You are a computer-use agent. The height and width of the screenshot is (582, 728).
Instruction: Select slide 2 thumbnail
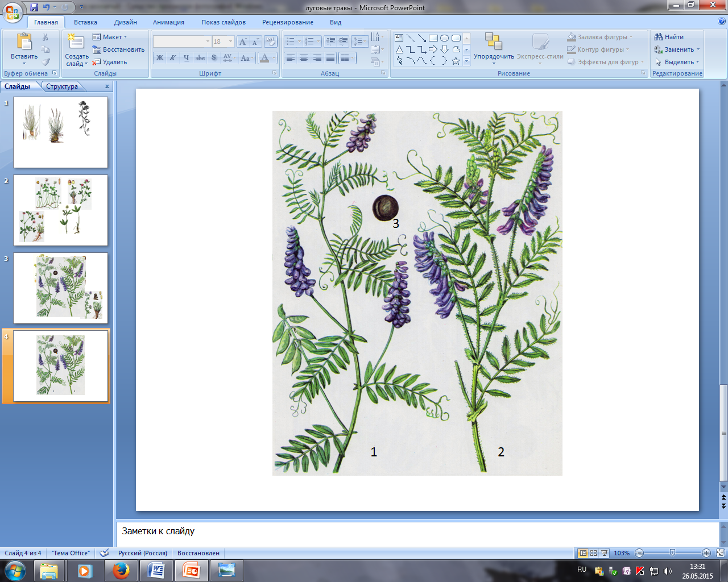tap(60, 210)
